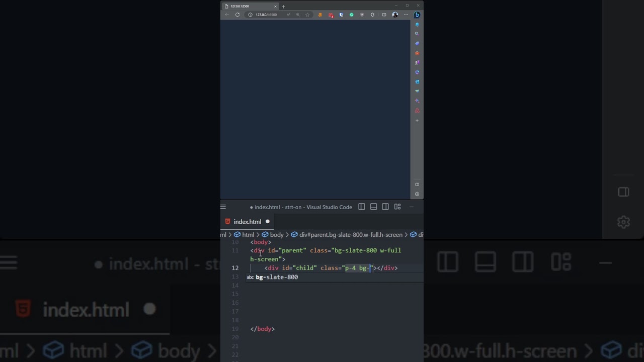Click the VS Code window title text
Screen dimensions: 644x362
[303, 207]
